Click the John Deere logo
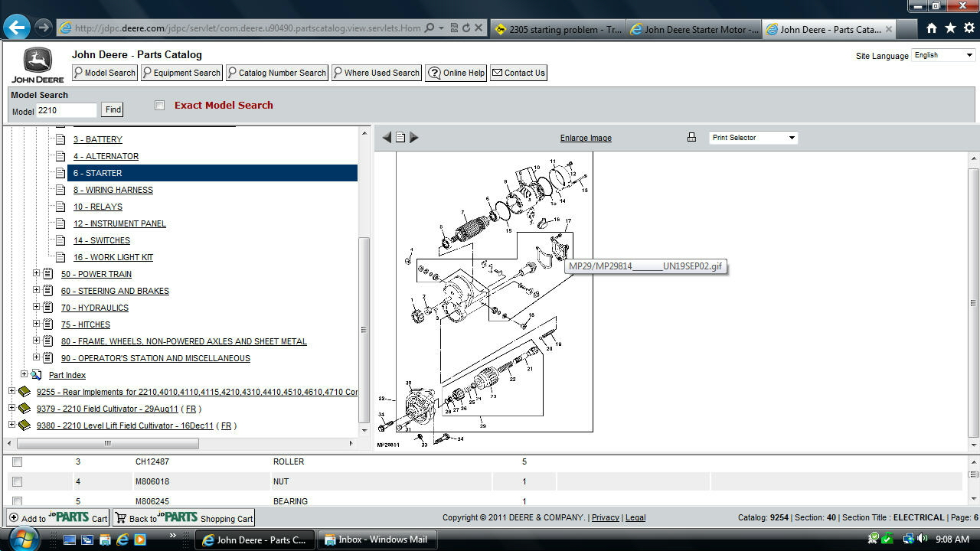 38,65
